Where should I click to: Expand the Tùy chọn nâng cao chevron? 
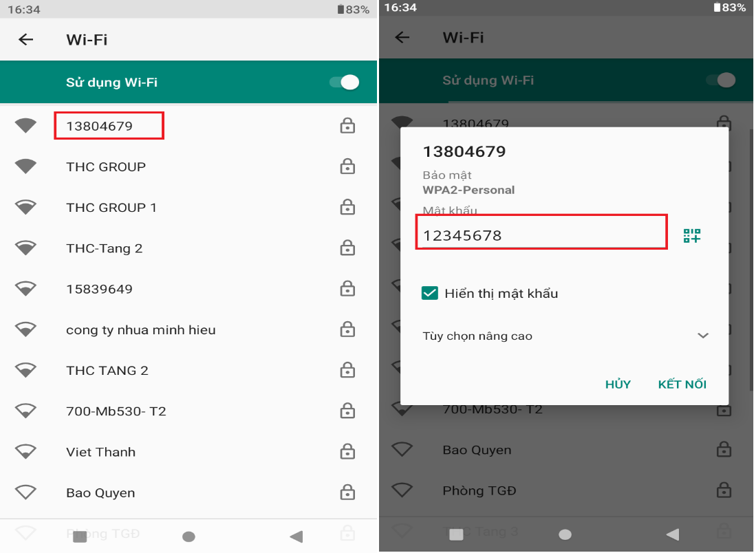(x=702, y=336)
